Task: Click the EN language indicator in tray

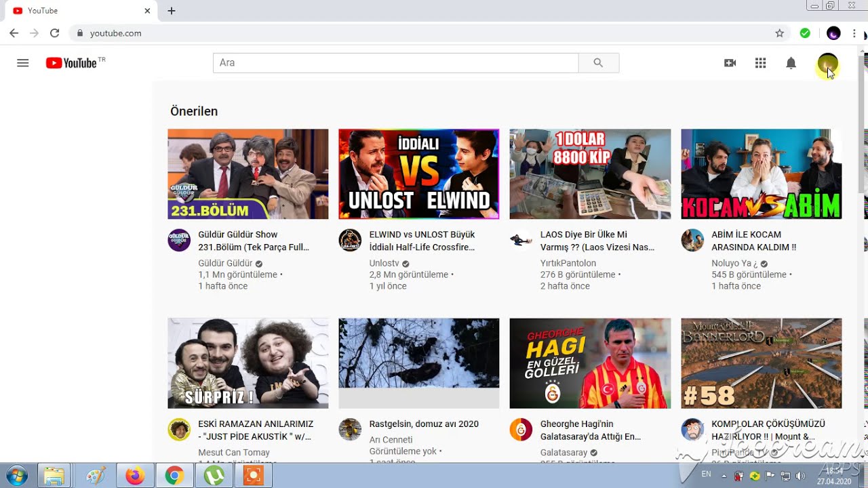Action: click(706, 474)
